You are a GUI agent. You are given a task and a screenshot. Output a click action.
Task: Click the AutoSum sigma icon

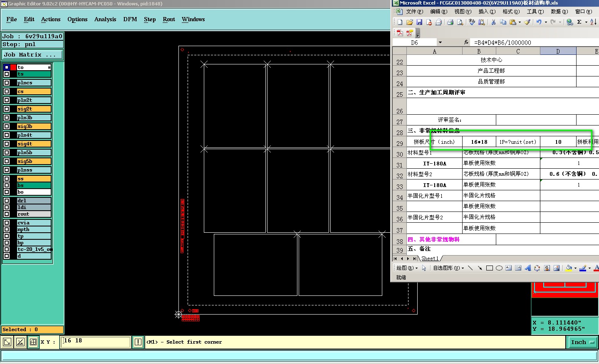pyautogui.click(x=579, y=22)
